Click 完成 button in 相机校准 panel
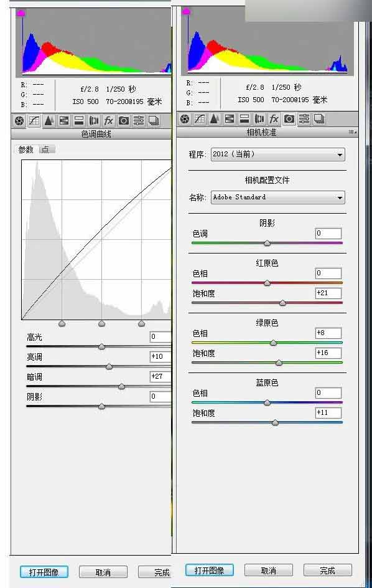Viewport: 372px width, 588px height. (x=327, y=571)
